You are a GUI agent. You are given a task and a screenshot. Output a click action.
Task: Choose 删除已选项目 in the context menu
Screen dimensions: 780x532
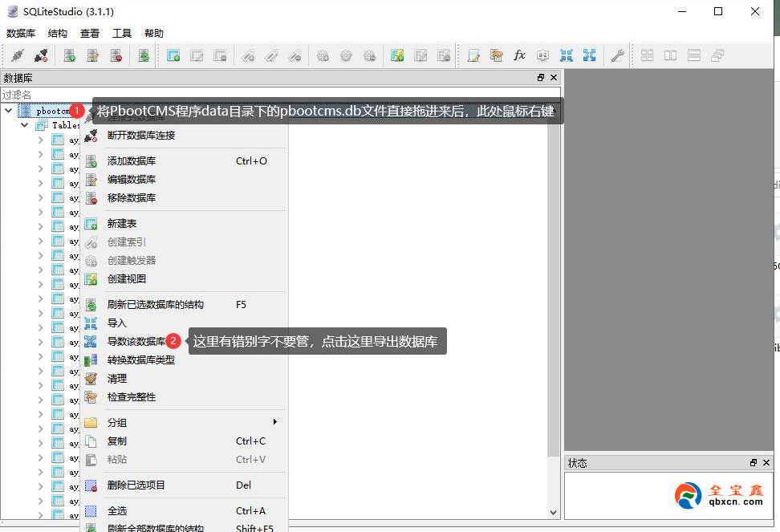click(x=184, y=485)
